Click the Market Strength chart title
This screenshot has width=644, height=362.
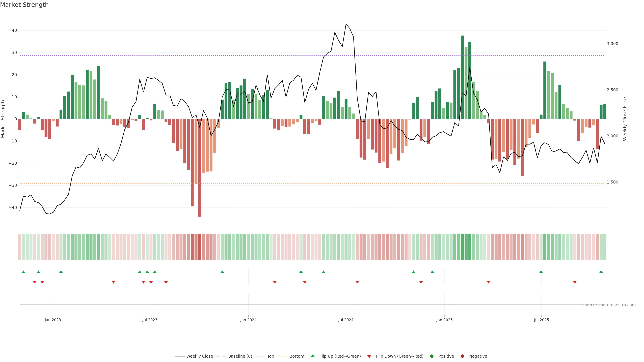[x=24, y=5]
